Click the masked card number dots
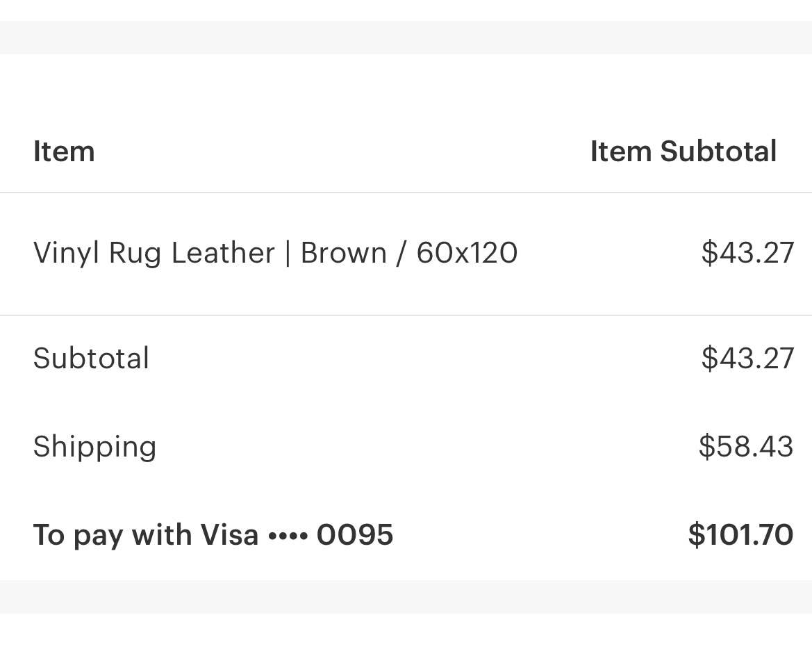This screenshot has height=665, width=812. pyautogui.click(x=288, y=535)
